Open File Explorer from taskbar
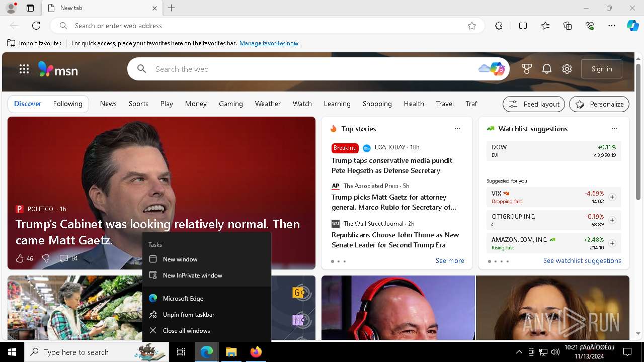The width and height of the screenshot is (644, 362). tap(231, 352)
